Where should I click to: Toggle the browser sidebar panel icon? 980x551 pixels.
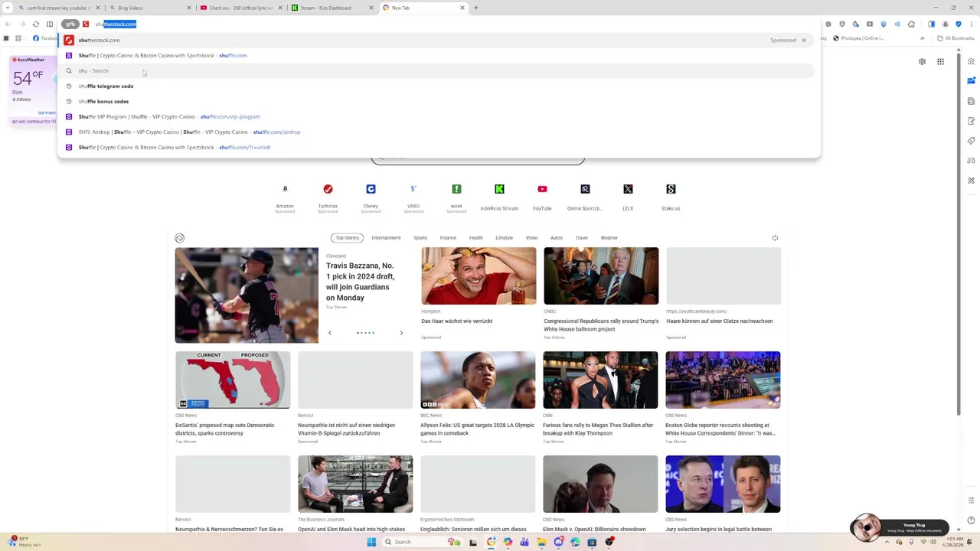[932, 24]
